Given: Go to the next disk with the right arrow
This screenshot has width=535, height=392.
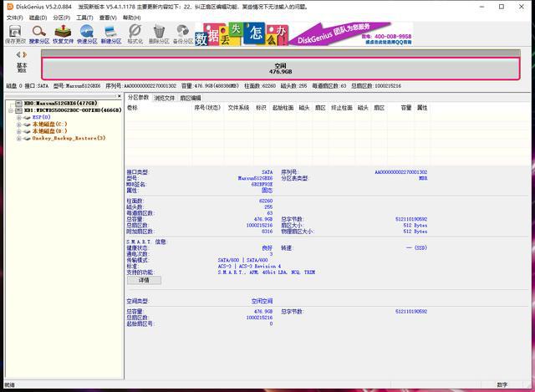Looking at the screenshot, I should tap(25, 54).
